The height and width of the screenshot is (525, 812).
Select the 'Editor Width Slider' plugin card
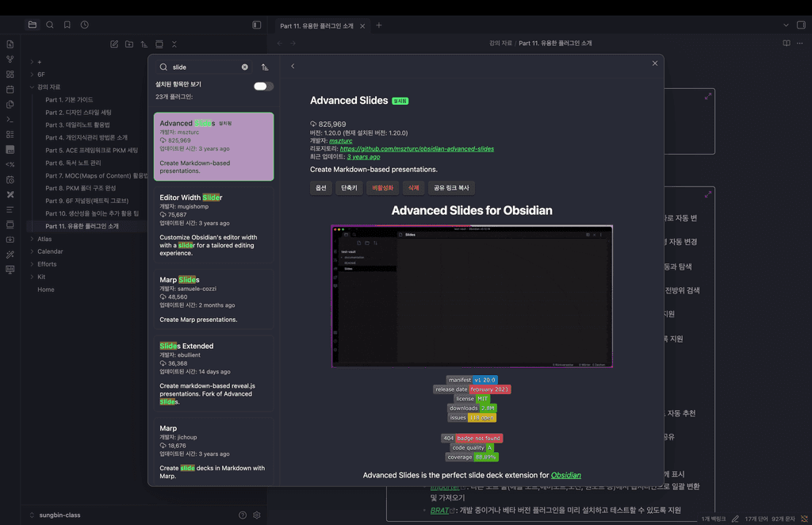pyautogui.click(x=214, y=225)
